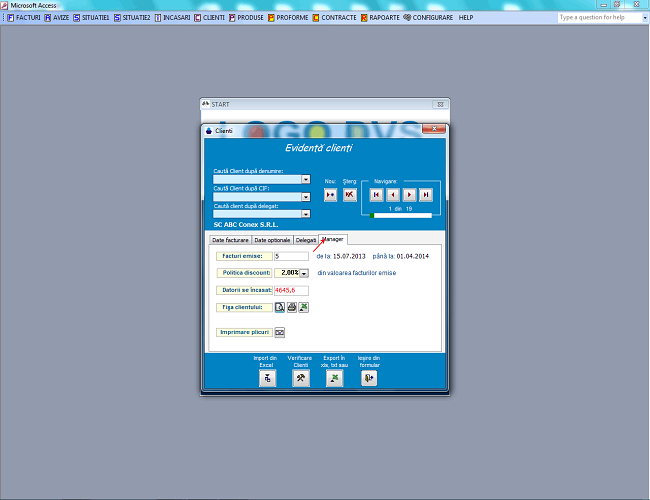Click the exit form (Ieșire din formular) icon
650x500 pixels.
coord(369,378)
